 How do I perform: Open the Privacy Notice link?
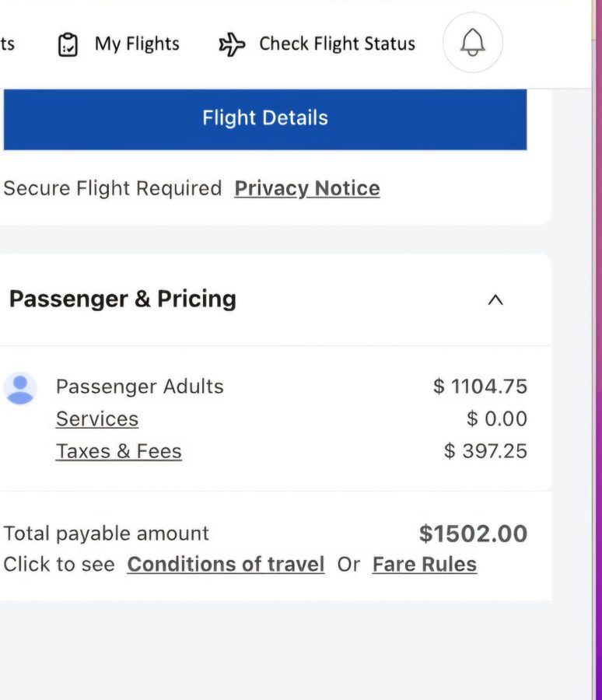click(307, 188)
